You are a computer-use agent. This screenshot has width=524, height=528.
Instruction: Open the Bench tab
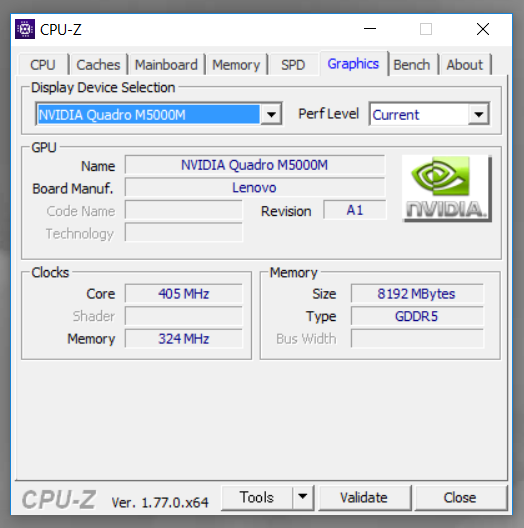[x=412, y=65]
